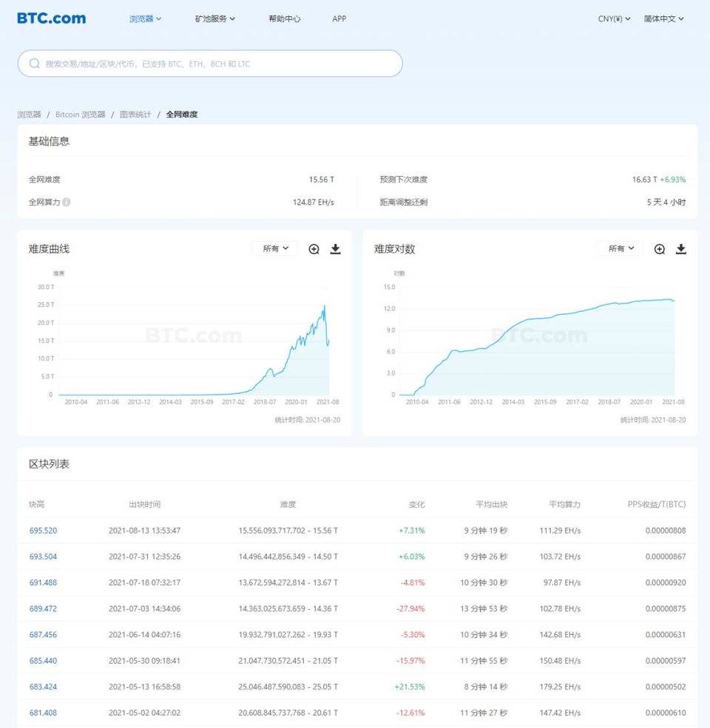The height and width of the screenshot is (728, 710).
Task: Click the BTC.com logo
Action: pyautogui.click(x=52, y=18)
